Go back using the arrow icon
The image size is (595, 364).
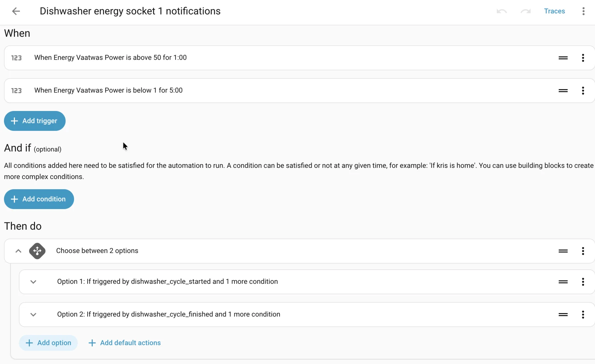point(16,11)
